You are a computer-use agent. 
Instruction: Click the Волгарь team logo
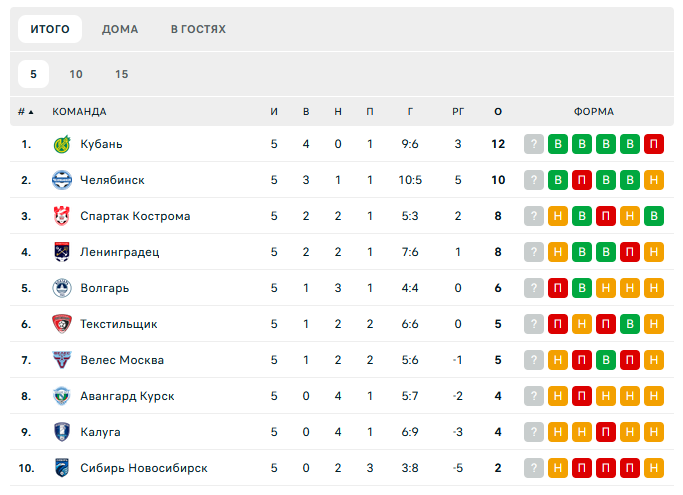(x=61, y=288)
